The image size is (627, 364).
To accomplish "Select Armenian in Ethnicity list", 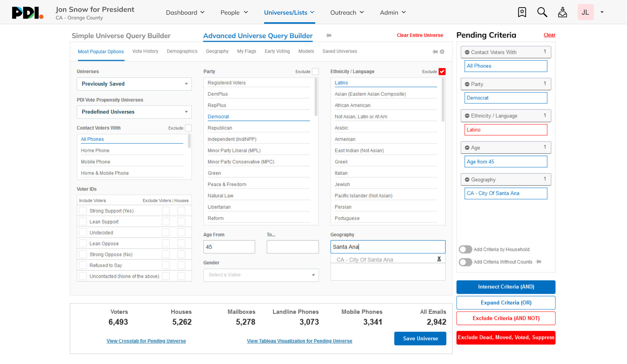I will (386, 139).
